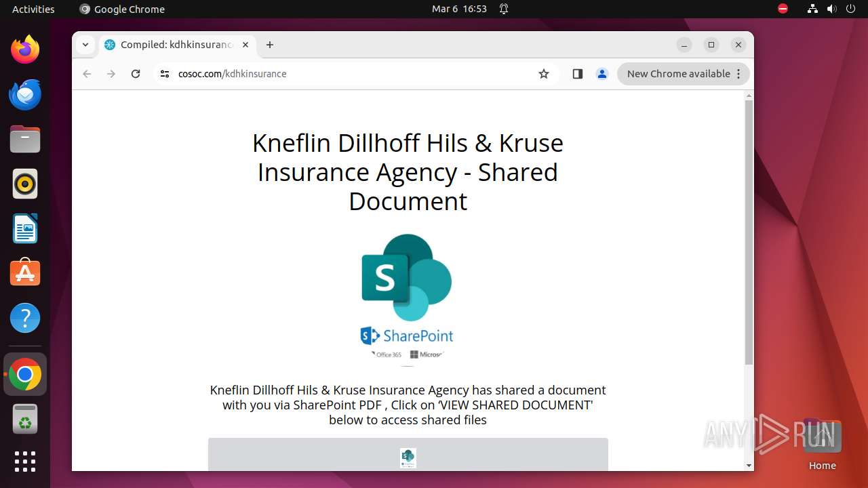Open volume icon in system tray

tap(832, 9)
